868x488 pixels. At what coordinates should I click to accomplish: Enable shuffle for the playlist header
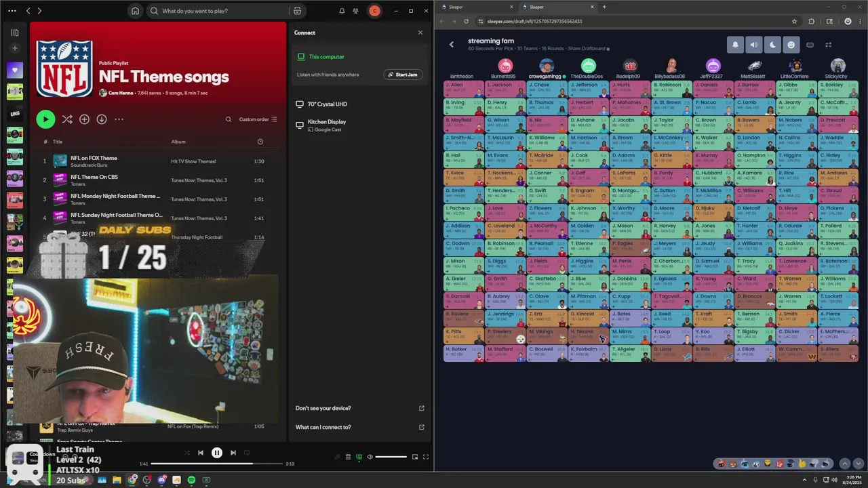[x=66, y=119]
